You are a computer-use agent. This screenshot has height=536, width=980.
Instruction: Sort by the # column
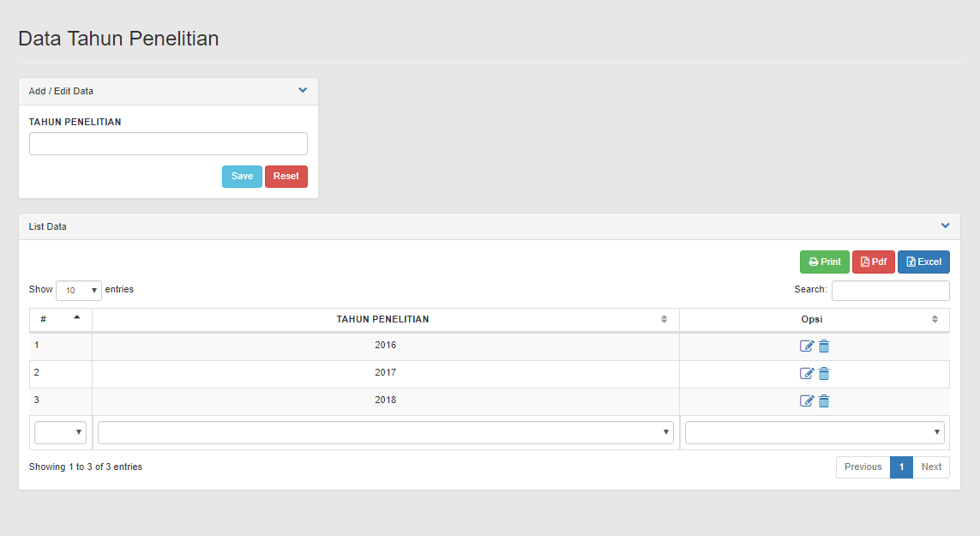(x=60, y=319)
